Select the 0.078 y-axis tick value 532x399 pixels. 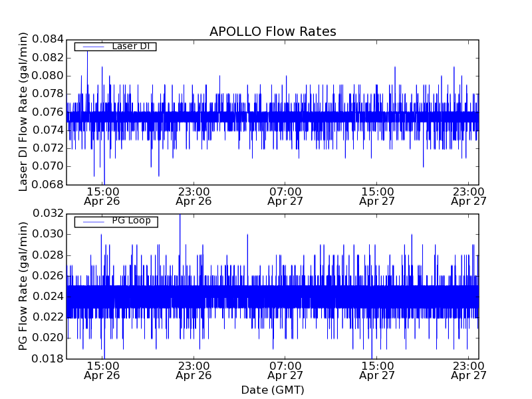pos(48,94)
